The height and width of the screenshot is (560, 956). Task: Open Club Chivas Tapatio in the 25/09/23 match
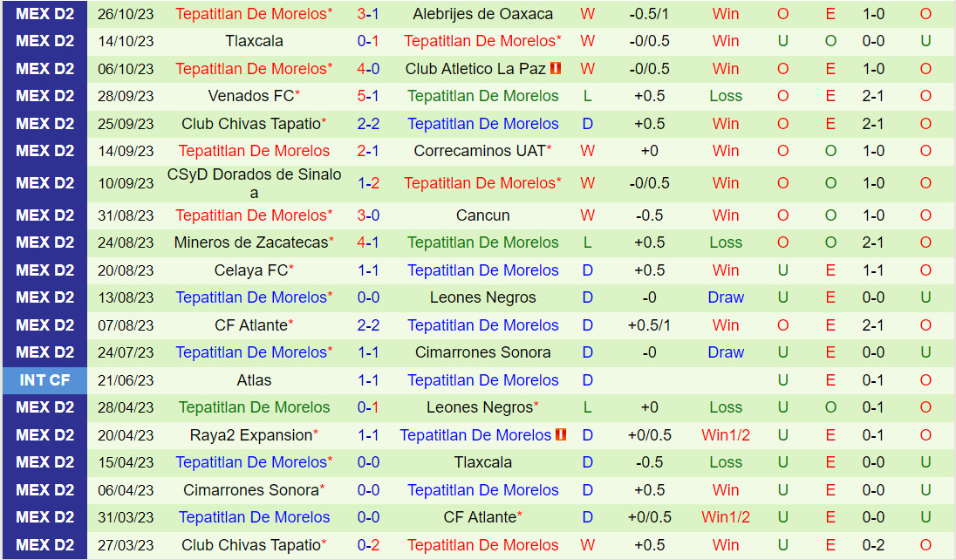pyautogui.click(x=251, y=124)
